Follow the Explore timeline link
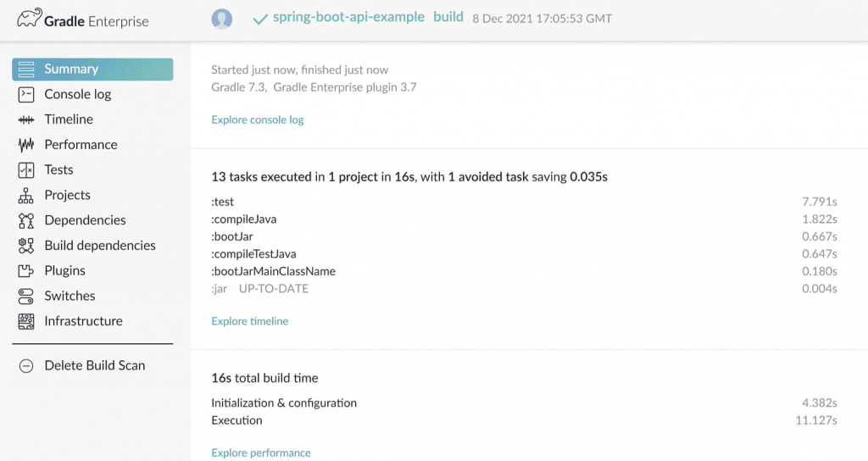The width and height of the screenshot is (868, 461). tap(249, 322)
